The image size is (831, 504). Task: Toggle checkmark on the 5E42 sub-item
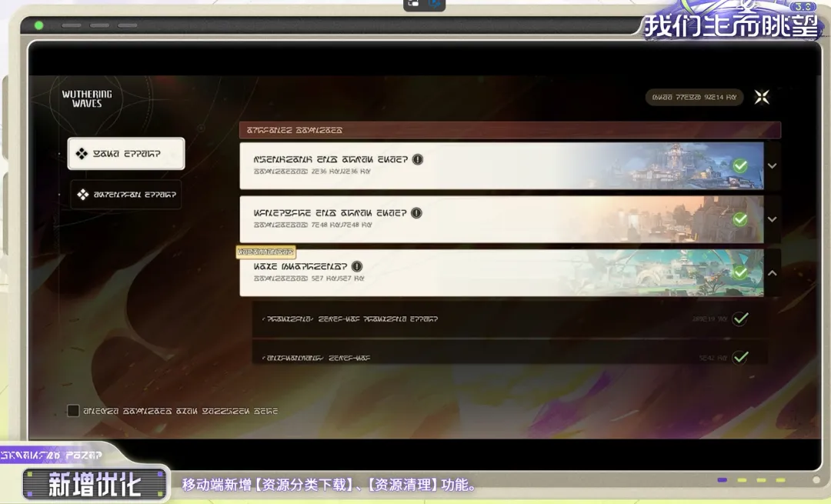point(740,357)
